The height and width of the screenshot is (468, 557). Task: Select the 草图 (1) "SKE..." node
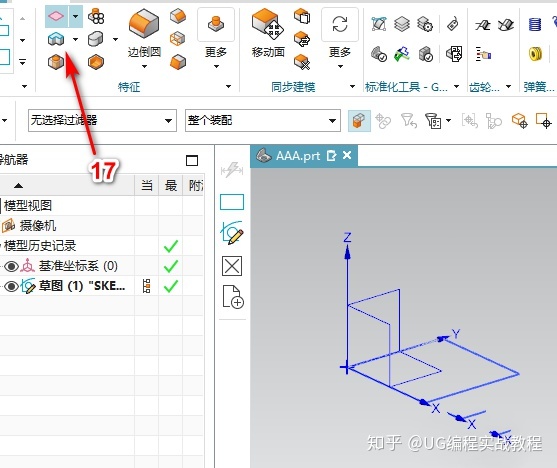[82, 286]
